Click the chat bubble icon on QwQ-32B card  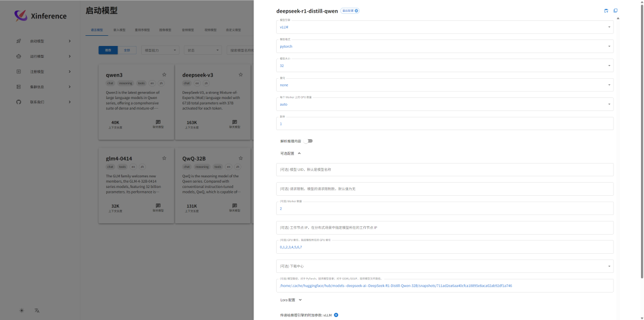pos(234,205)
